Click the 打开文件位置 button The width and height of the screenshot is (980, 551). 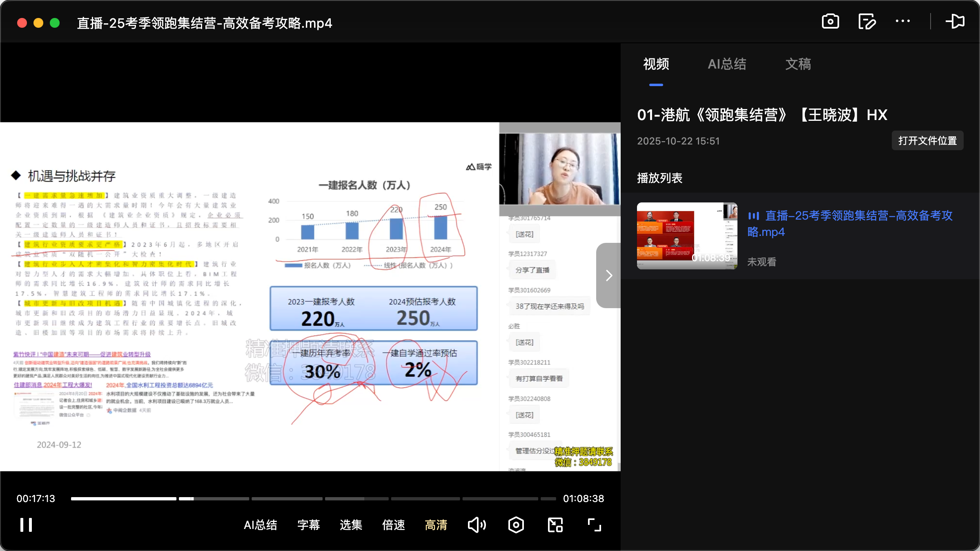(x=927, y=140)
